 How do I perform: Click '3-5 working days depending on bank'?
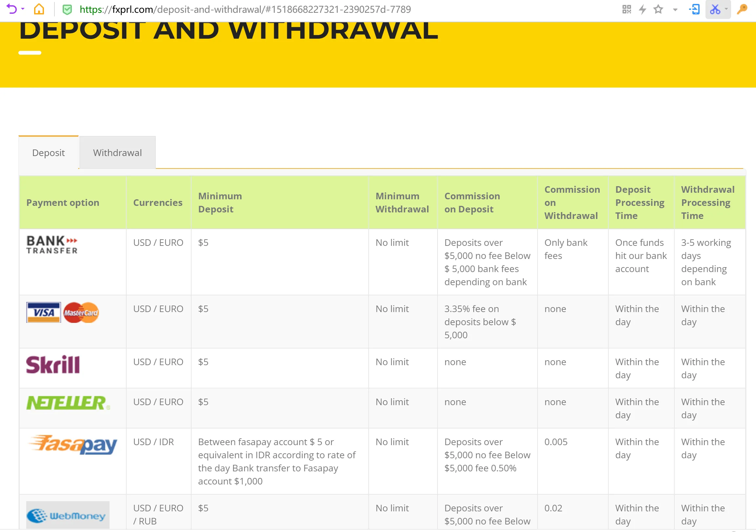706,262
